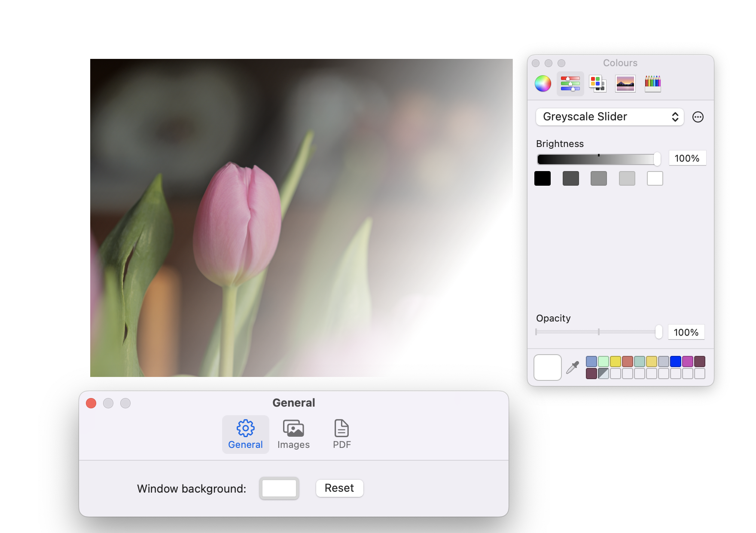Edit the Opacity percentage field
Viewport: 756px width, 533px height.
point(686,332)
